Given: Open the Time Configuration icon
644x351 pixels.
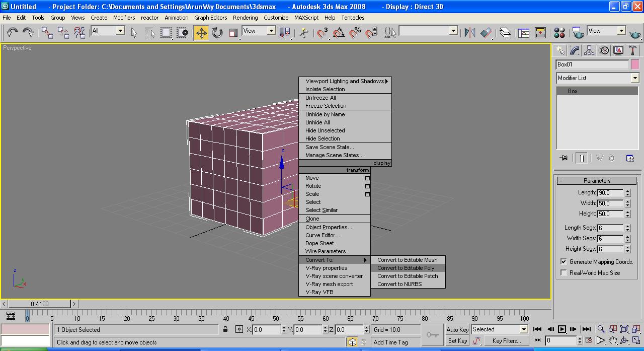Looking at the screenshot, I should point(588,341).
